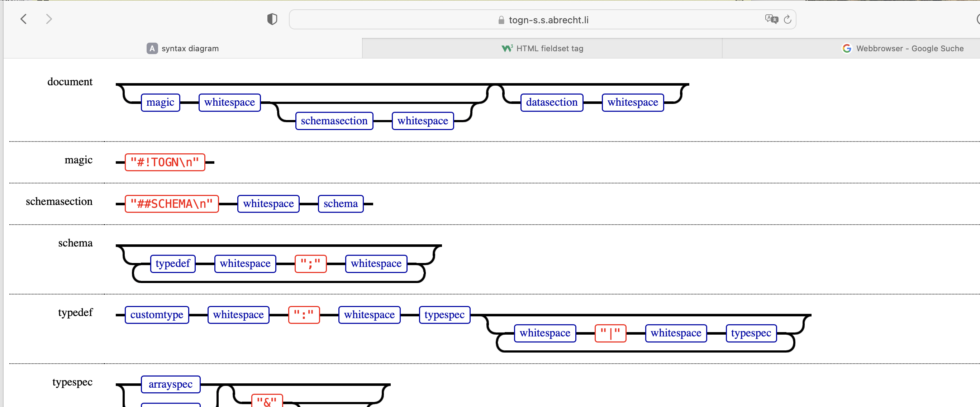The width and height of the screenshot is (980, 407).
Task: Open the typedef link in schema diagram
Action: [173, 264]
